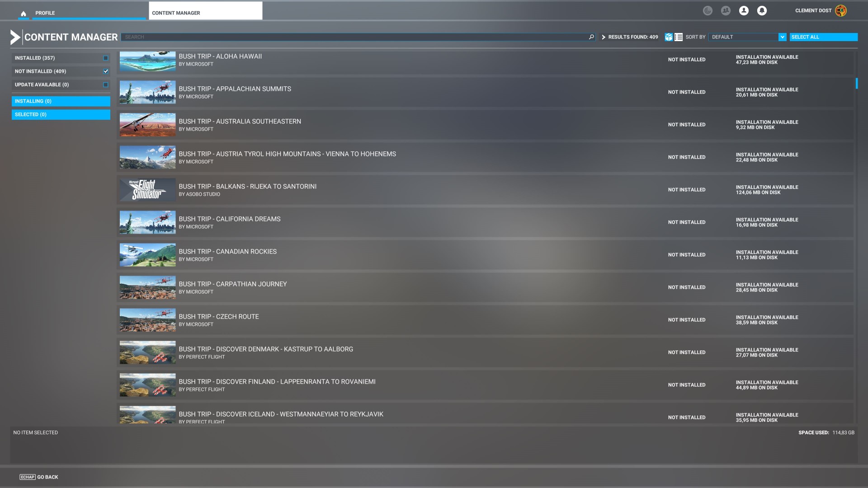Click Go Back at the bottom
The image size is (868, 488).
coord(39,477)
